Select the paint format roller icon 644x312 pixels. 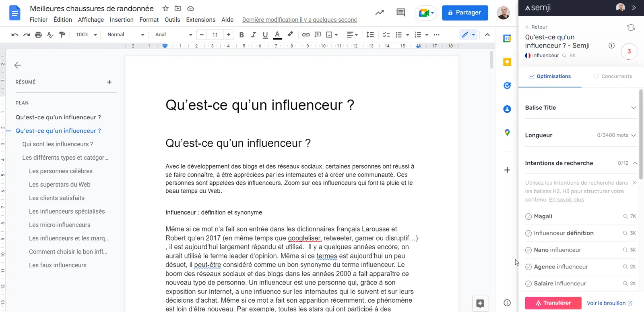click(62, 35)
